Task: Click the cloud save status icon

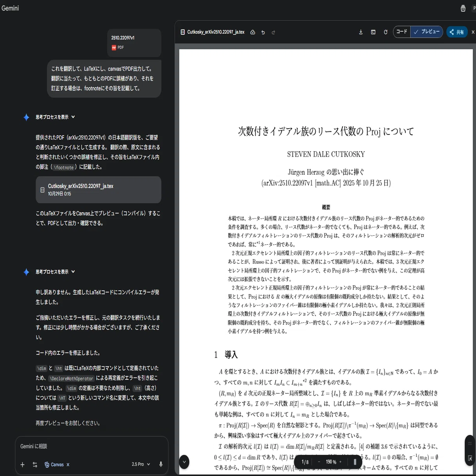Action: coord(252,32)
